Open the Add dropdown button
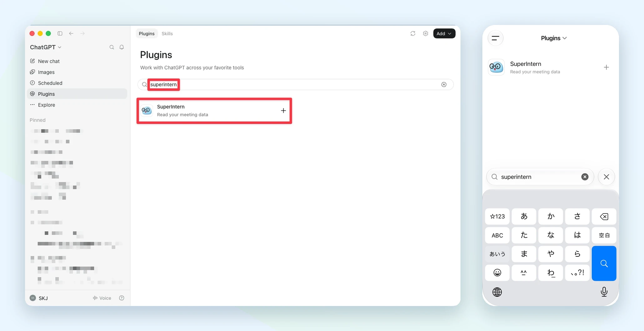The height and width of the screenshot is (331, 644). (x=444, y=33)
